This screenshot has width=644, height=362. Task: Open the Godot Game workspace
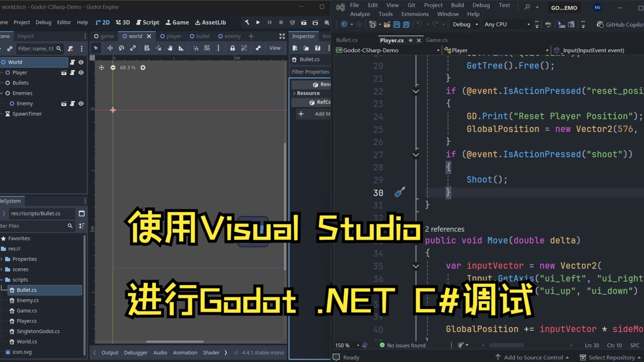pos(177,22)
